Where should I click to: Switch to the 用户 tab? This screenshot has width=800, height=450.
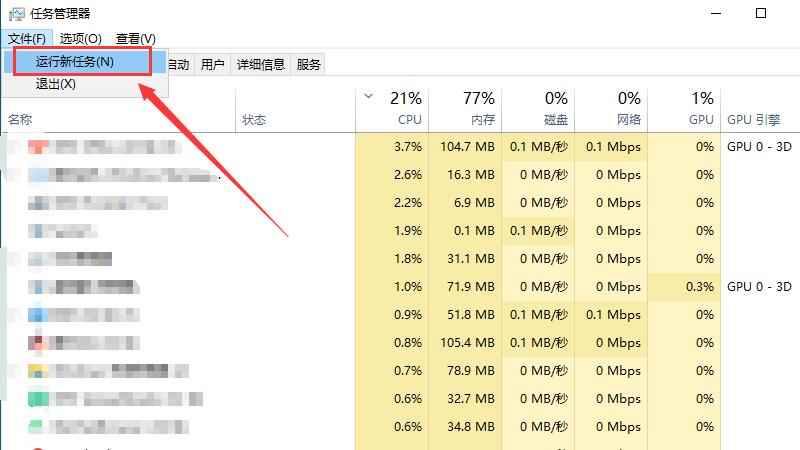(x=212, y=65)
